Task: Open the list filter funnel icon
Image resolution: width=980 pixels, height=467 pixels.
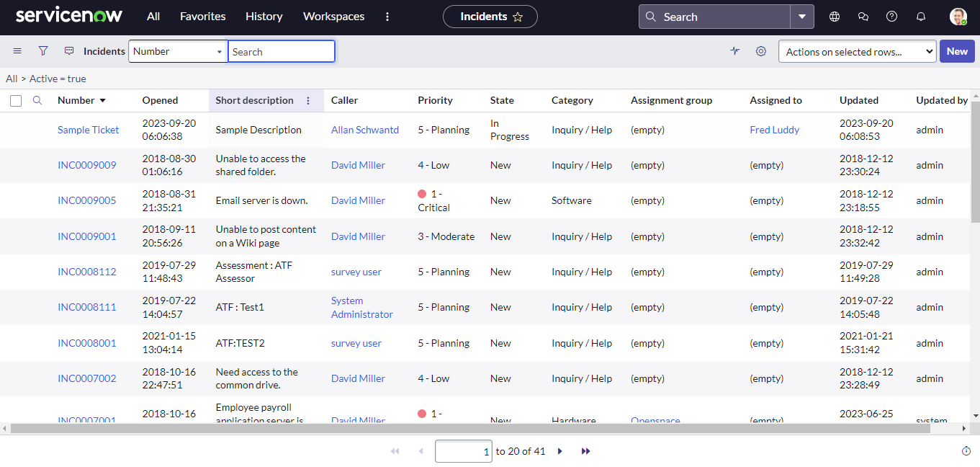Action: tap(43, 51)
